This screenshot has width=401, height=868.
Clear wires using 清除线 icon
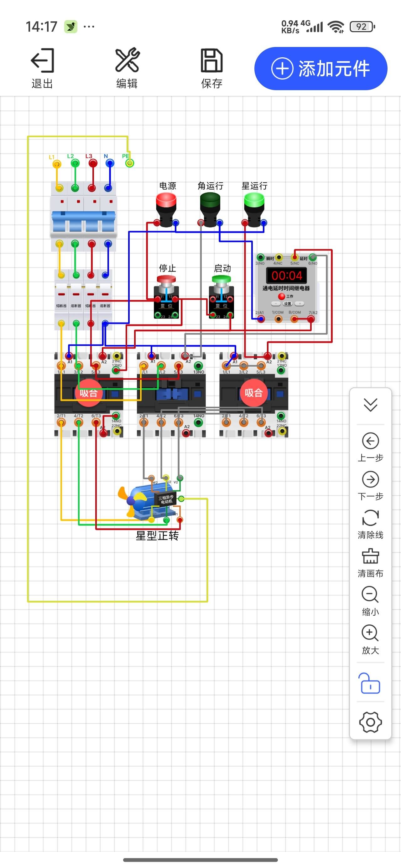point(370,518)
